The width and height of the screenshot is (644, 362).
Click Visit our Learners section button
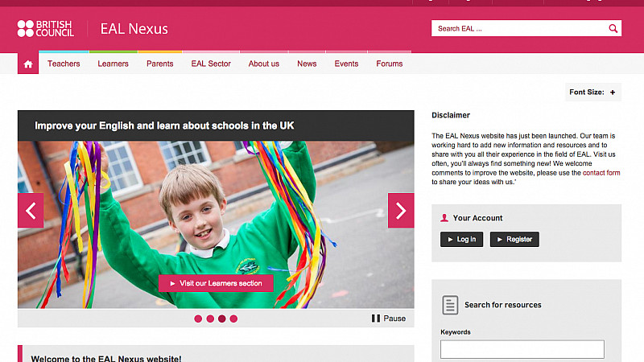point(216,283)
